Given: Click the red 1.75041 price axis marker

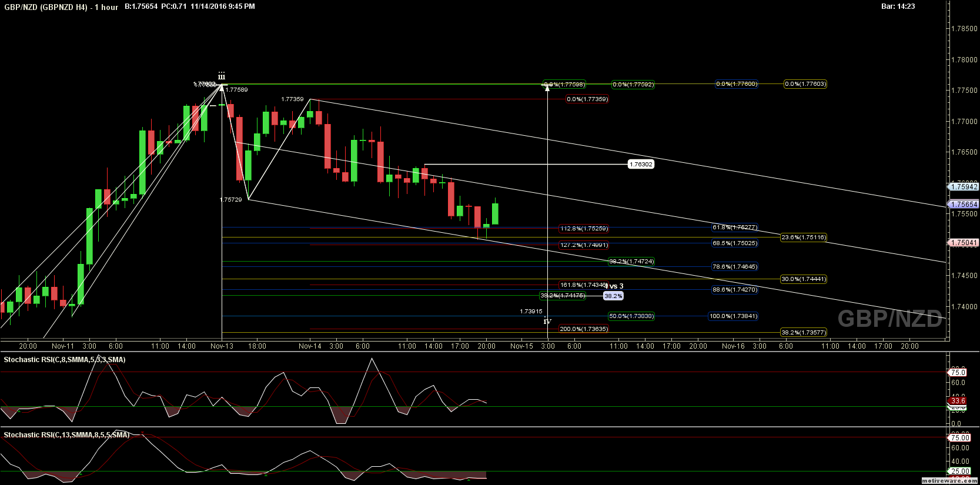Looking at the screenshot, I should 964,243.
